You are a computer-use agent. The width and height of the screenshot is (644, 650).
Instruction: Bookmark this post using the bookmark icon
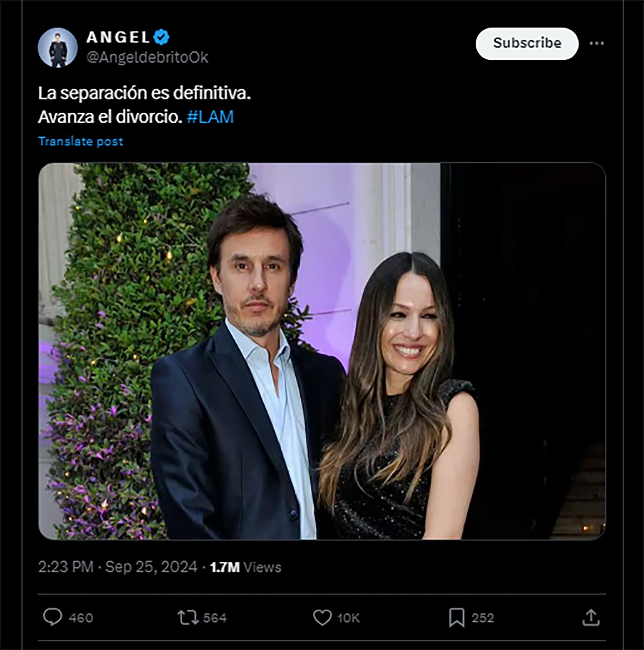pyautogui.click(x=457, y=617)
